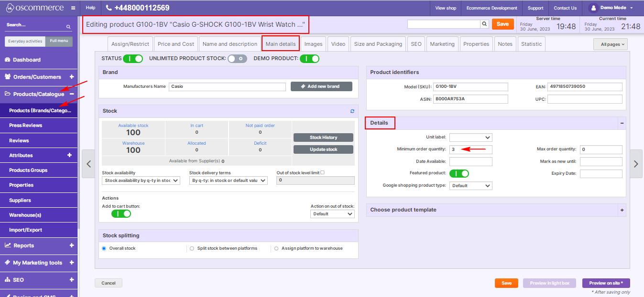Click the oscommerce logo
The image size is (644, 297).
coord(34,8)
